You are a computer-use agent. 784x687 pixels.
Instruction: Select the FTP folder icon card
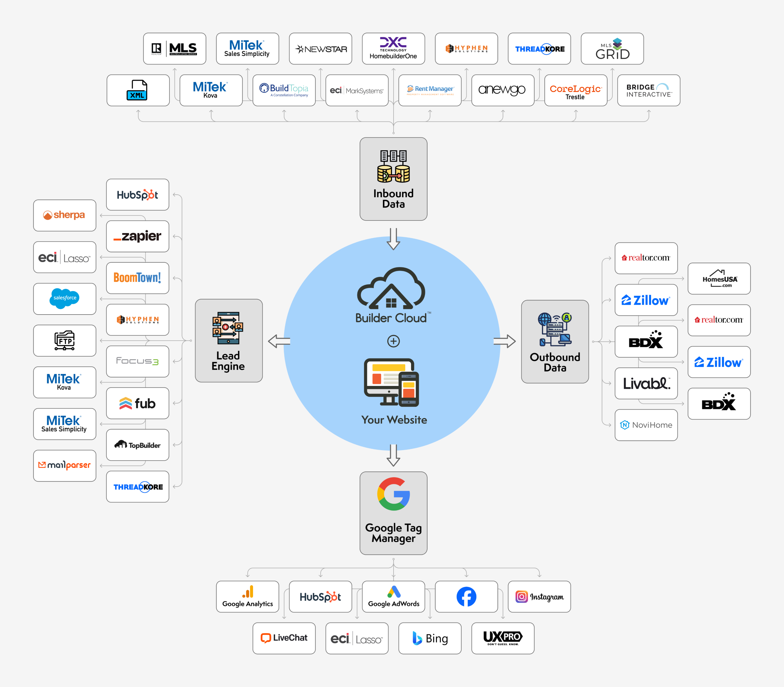[65, 340]
